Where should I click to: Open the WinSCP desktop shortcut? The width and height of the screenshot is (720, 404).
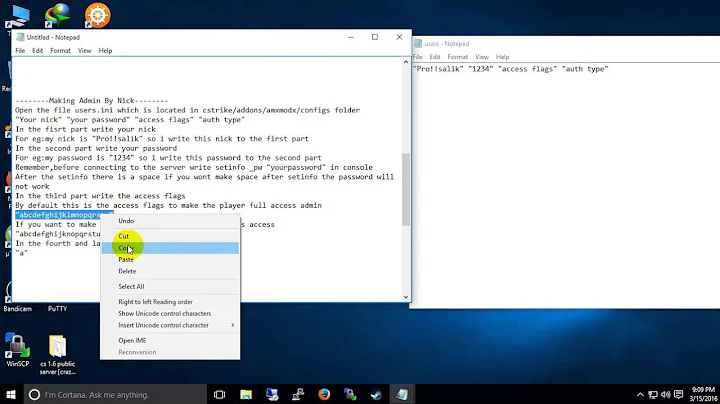(x=17, y=351)
